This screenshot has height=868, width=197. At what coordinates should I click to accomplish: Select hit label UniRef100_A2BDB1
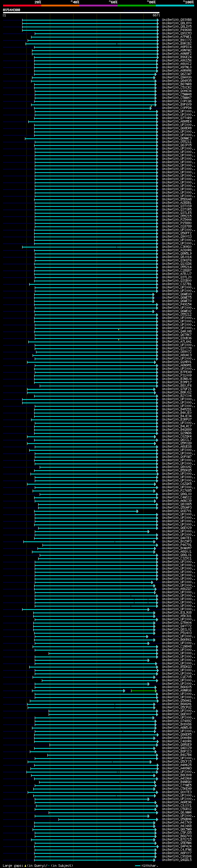coord(177,203)
